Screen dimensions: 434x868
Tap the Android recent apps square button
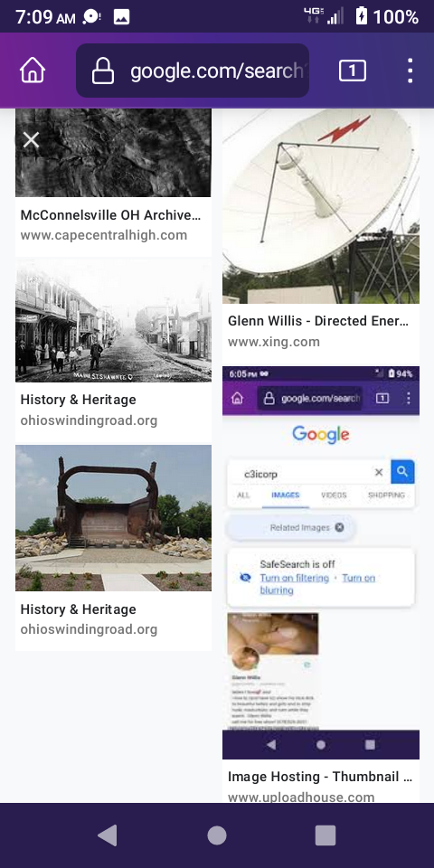pyautogui.click(x=325, y=835)
